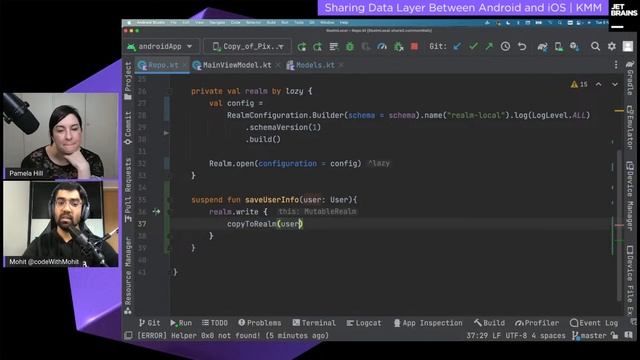The image size is (640, 360).
Task: Go to previous highlighted error arrow
Action: 598,84
